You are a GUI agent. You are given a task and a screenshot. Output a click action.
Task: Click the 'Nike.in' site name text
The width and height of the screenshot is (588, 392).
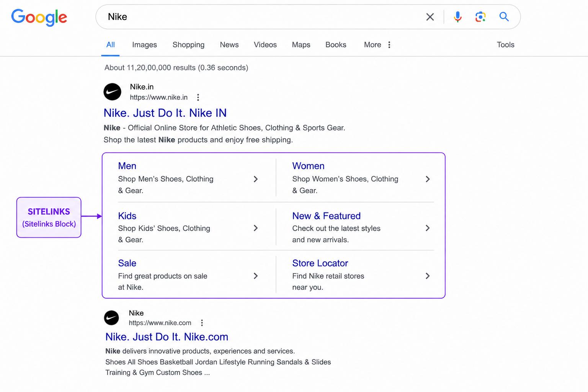[x=142, y=87]
